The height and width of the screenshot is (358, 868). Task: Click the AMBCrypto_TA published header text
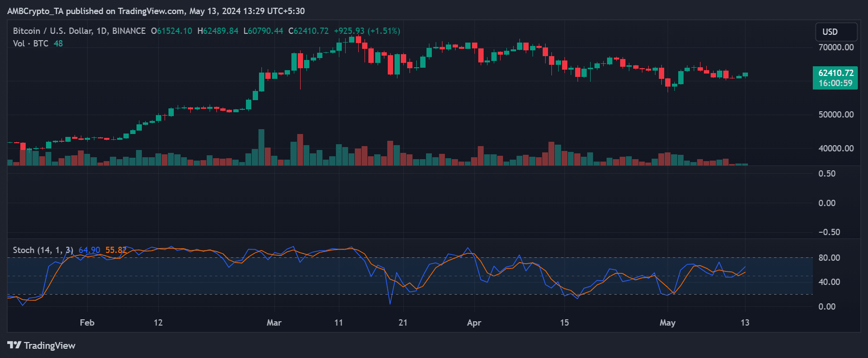click(156, 11)
